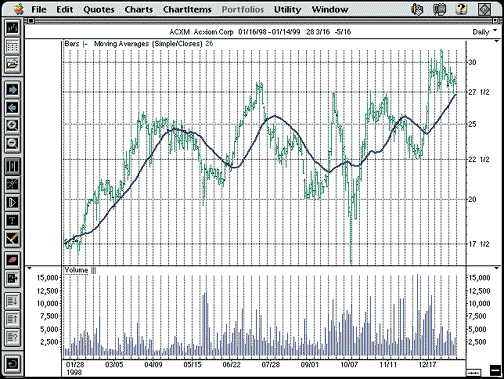Toggle the Bars style marker in legend

[85, 44]
